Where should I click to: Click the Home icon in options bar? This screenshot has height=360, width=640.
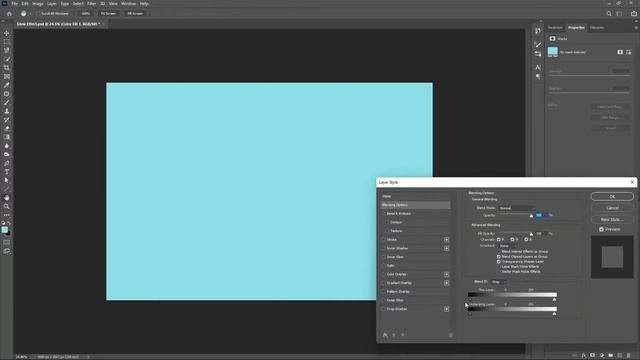pos(9,13)
